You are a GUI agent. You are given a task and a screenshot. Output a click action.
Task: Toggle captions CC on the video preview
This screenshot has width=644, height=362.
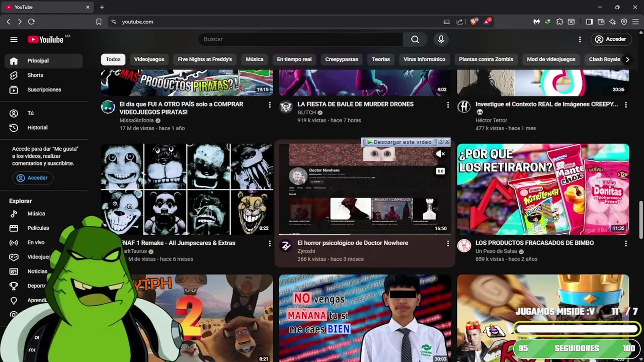tap(440, 171)
